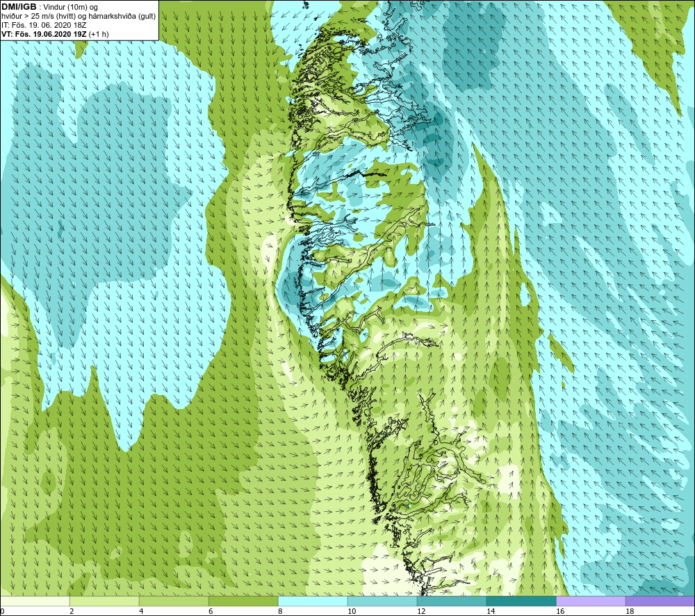The width and height of the screenshot is (695, 616).
Task: Click the legend scale label 12
Action: (421, 612)
